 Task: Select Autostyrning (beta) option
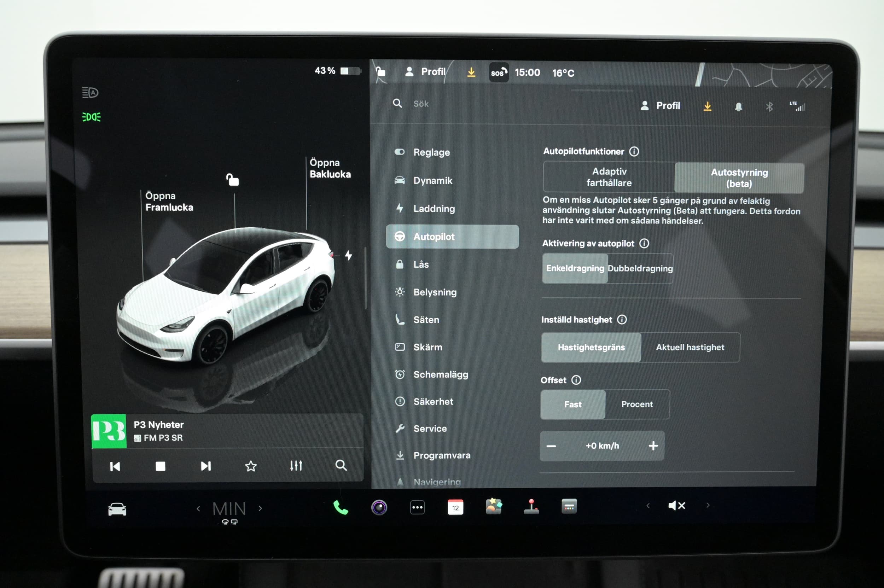click(x=739, y=178)
